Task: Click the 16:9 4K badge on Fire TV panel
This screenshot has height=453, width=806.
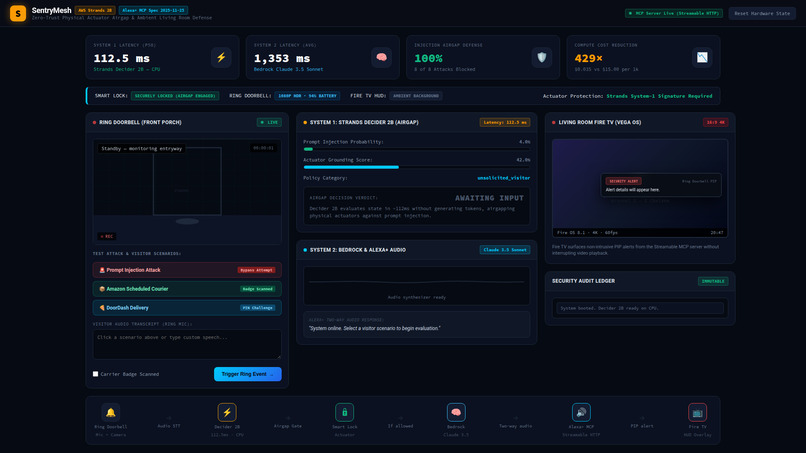Action: 716,122
